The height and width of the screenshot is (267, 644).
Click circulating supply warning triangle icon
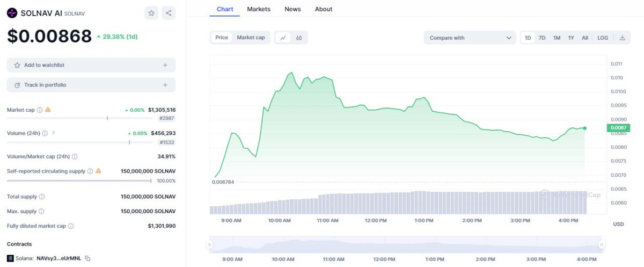pyautogui.click(x=98, y=171)
